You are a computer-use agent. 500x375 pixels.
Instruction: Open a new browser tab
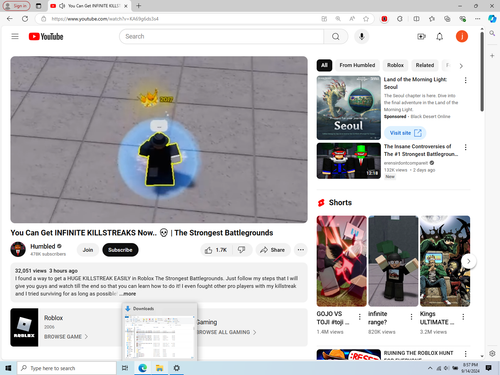click(x=139, y=6)
